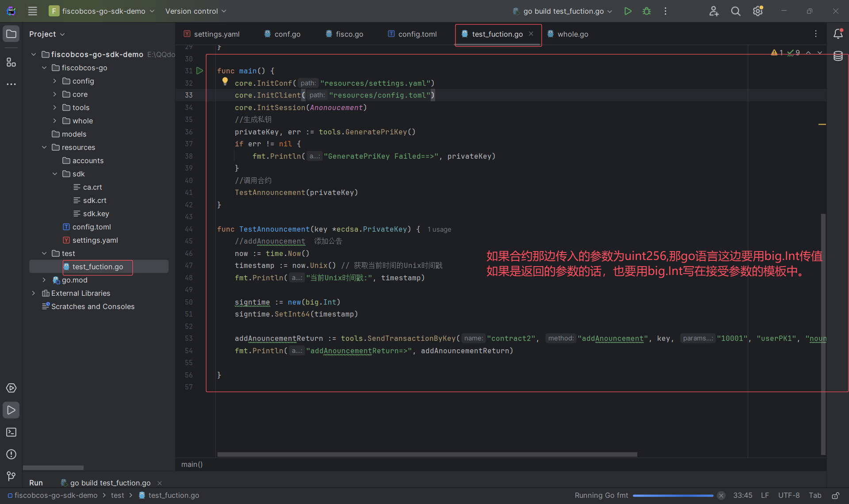Open the run configuration dropdown
This screenshot has height=504, width=849.
pyautogui.click(x=563, y=11)
